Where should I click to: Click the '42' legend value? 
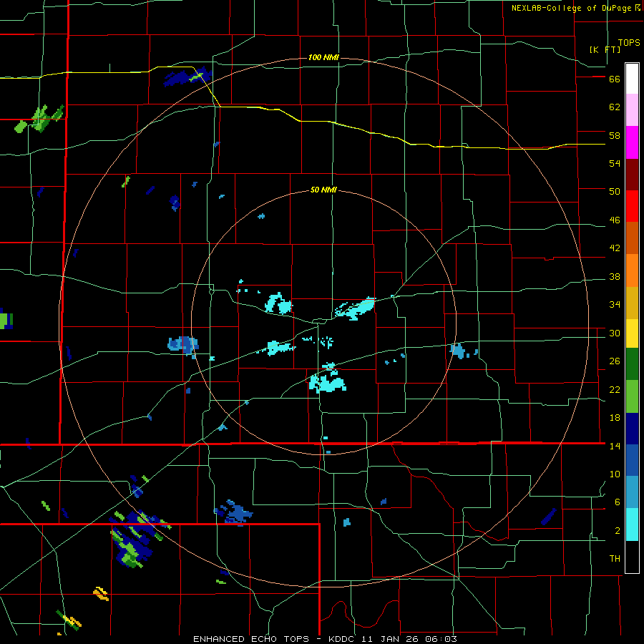[615, 248]
